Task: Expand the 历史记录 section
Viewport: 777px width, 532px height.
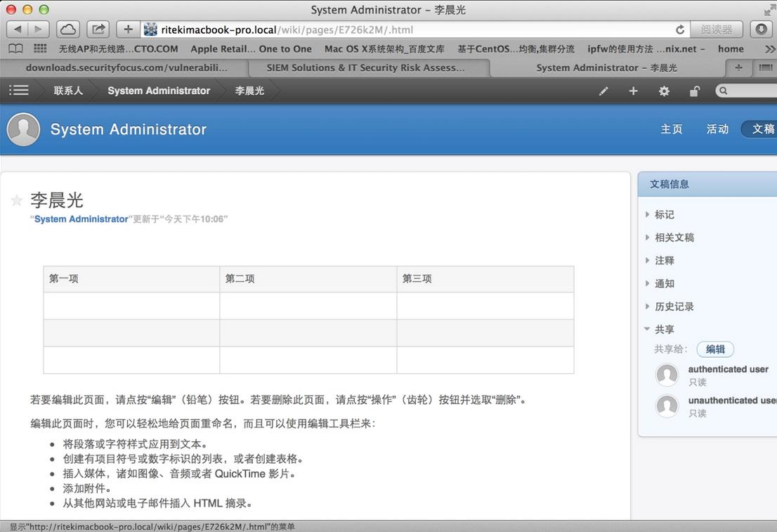Action: 674,306
